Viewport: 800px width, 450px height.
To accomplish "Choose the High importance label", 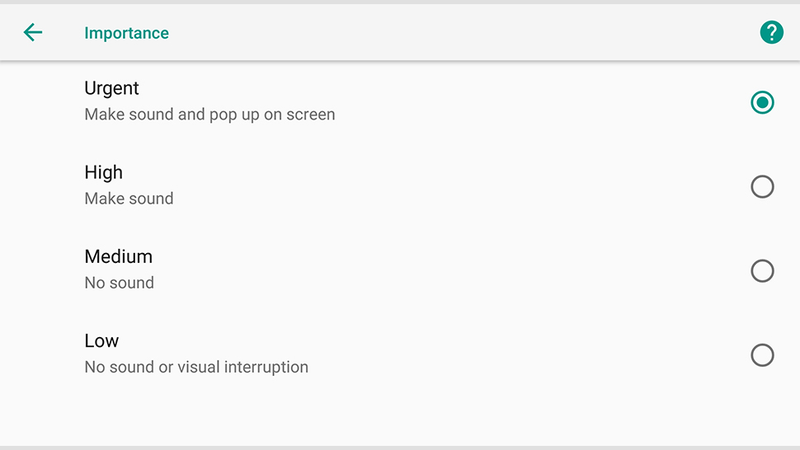I will pyautogui.click(x=104, y=172).
